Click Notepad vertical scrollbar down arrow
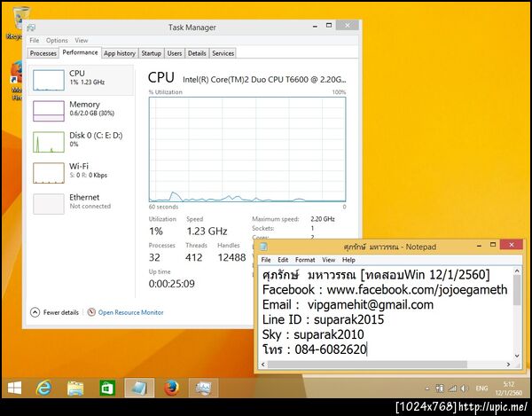Image resolution: width=532 pixels, height=416 pixels. point(517,356)
